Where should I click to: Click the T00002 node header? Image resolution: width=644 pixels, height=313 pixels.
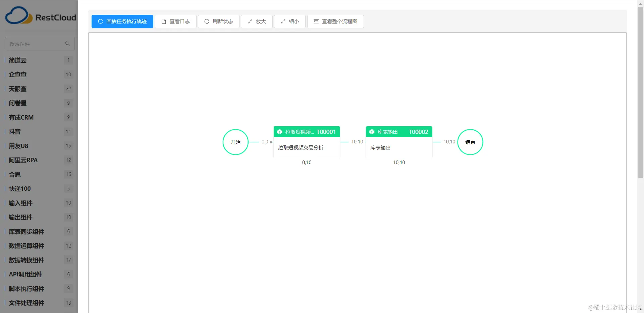pyautogui.click(x=399, y=132)
